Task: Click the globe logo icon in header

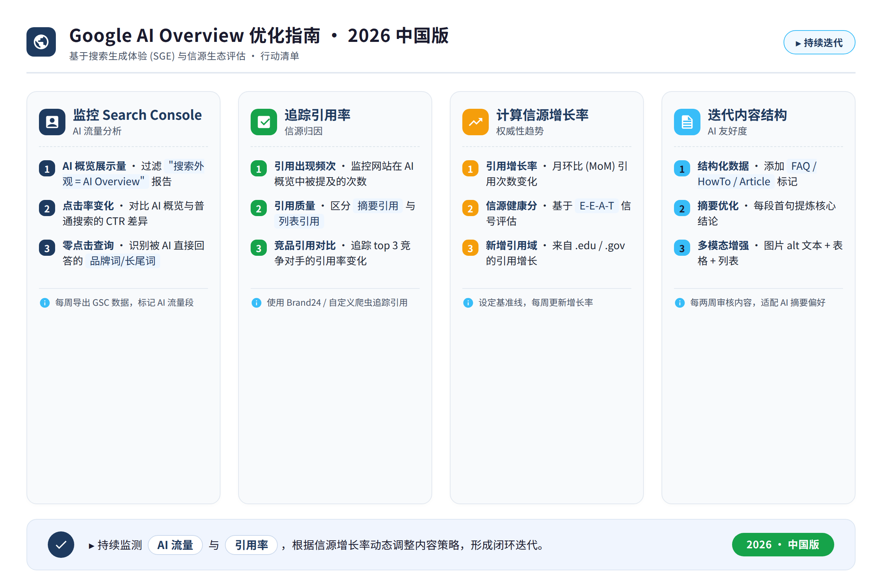Action: (41, 42)
